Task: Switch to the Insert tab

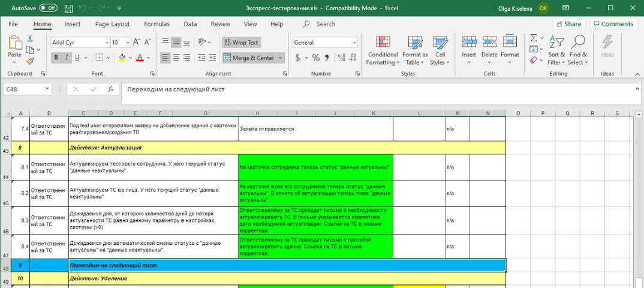Action: (x=73, y=24)
